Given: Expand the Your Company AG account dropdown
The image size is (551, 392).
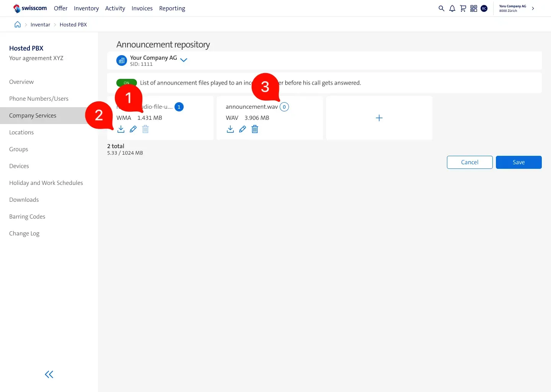Looking at the screenshot, I should click(184, 60).
